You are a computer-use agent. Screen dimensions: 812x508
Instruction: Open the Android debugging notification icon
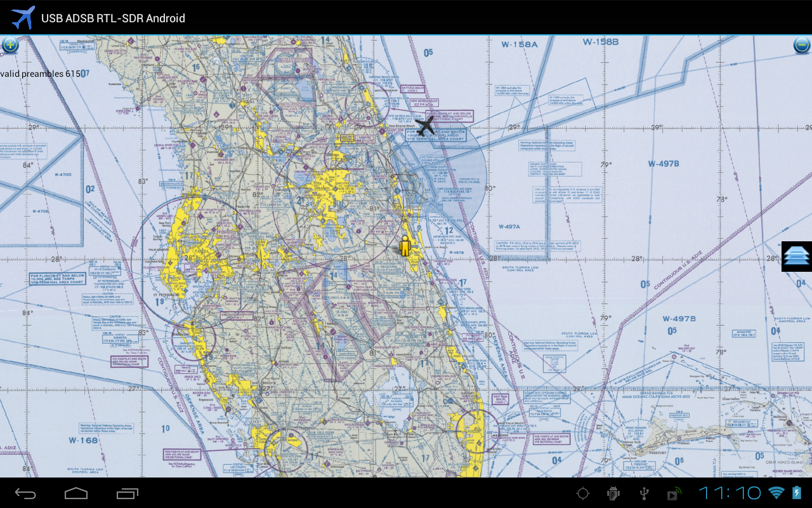tap(613, 493)
